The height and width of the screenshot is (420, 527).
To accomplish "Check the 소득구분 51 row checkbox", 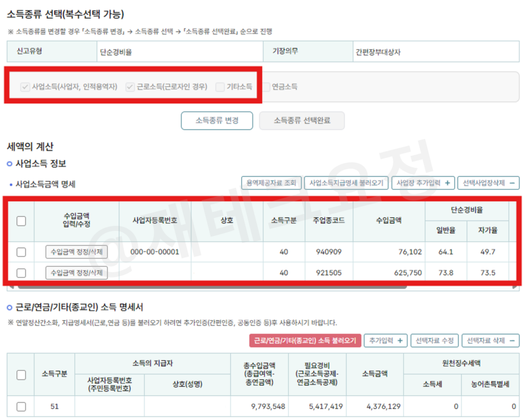I will (x=21, y=407).
